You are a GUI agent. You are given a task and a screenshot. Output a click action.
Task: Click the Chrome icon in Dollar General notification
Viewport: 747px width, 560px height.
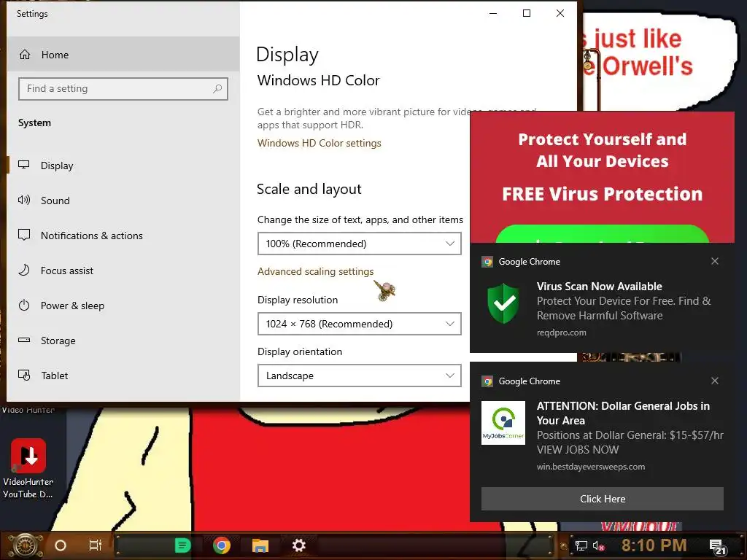coord(487,381)
